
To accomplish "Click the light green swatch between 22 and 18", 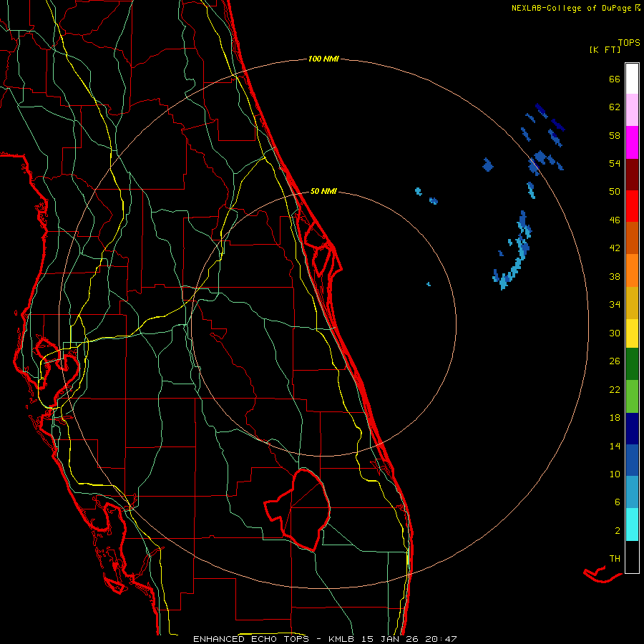I will pos(632,396).
